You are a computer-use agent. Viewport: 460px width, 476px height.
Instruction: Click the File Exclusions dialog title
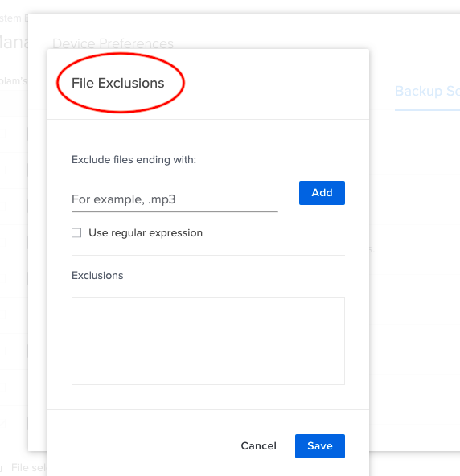117,83
